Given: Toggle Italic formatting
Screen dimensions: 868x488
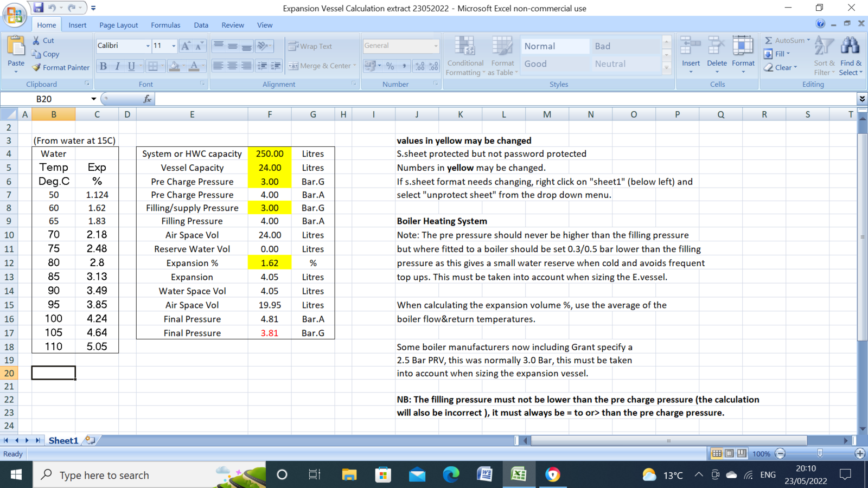Looking at the screenshot, I should pyautogui.click(x=117, y=66).
